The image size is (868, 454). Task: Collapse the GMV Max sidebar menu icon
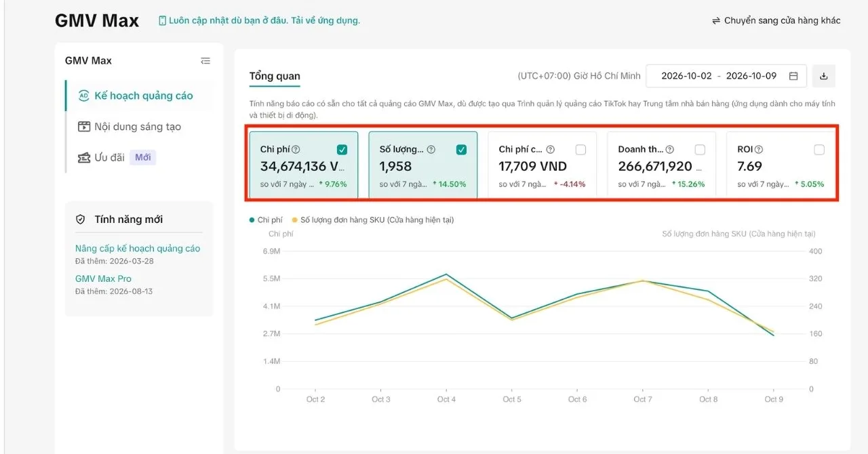pos(205,61)
